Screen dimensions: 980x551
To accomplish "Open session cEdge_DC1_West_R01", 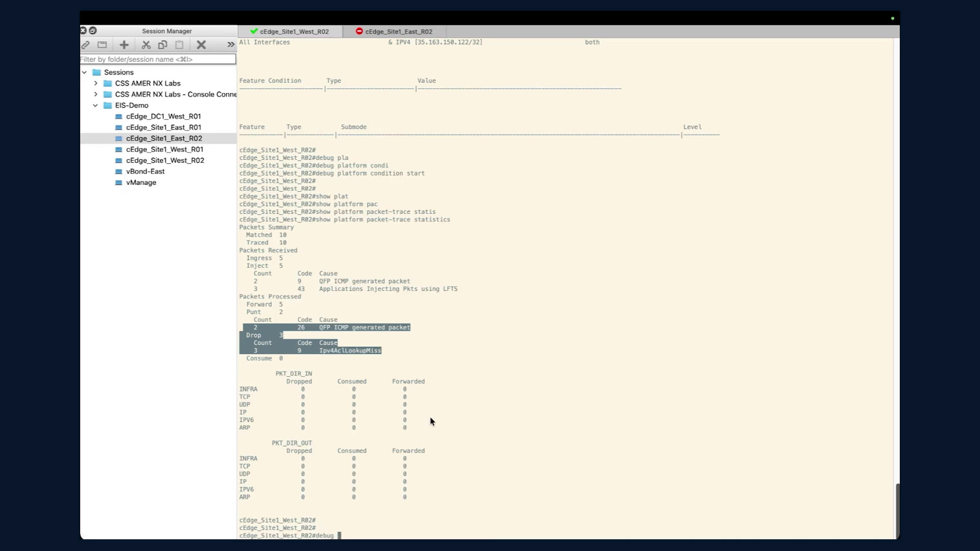I will tap(163, 116).
